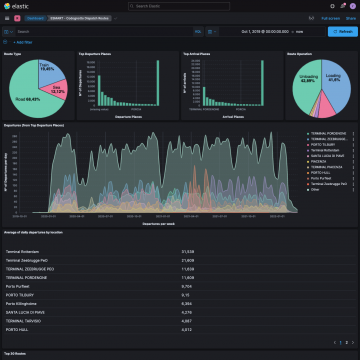Open the calendar quick date menu

point(212,32)
